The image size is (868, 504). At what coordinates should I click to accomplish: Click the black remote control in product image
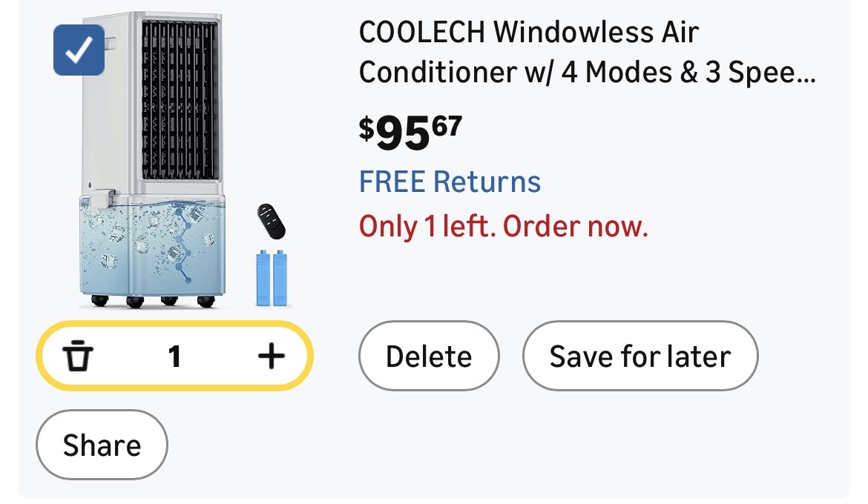271,221
